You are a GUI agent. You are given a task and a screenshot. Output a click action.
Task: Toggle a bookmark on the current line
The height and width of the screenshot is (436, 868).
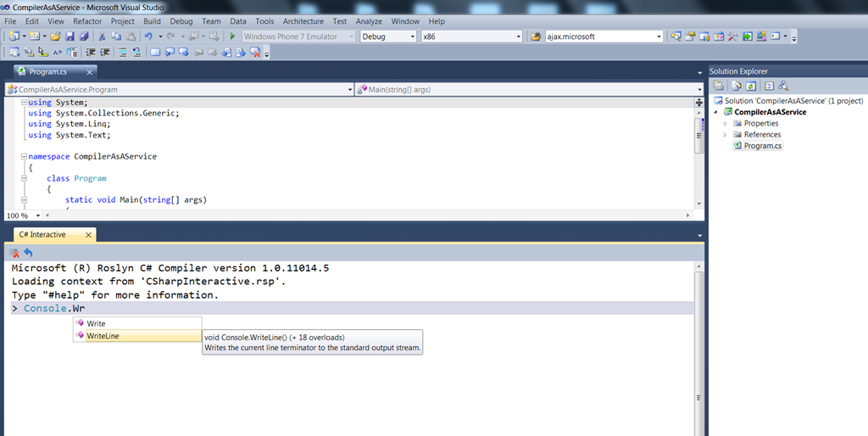pos(155,52)
